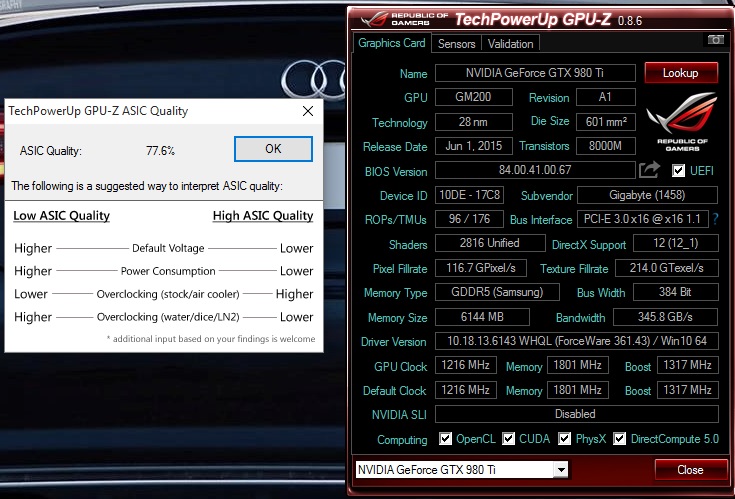Confirm the ASIC Quality dialog with OK

click(x=273, y=149)
